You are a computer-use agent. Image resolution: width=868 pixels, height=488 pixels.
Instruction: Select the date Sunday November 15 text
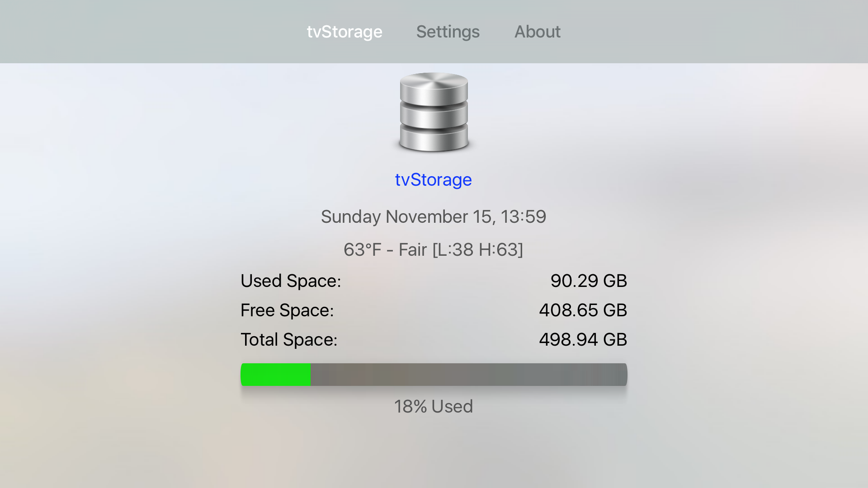coord(406,217)
